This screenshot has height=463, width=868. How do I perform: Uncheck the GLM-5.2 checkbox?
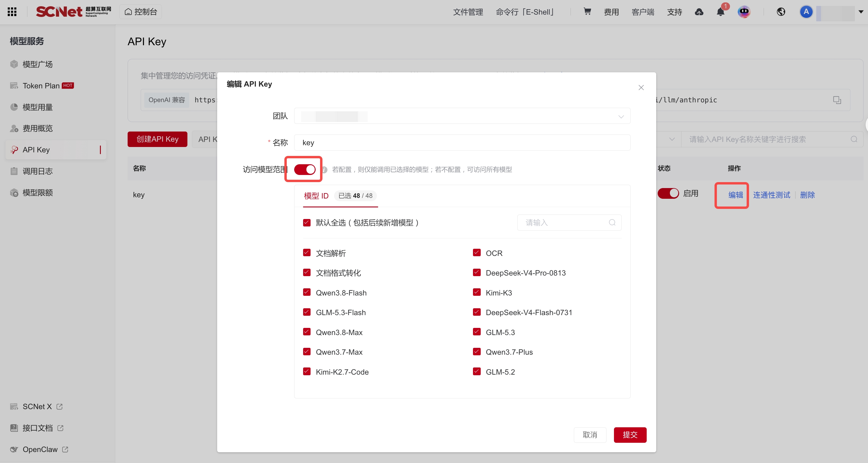coord(477,371)
